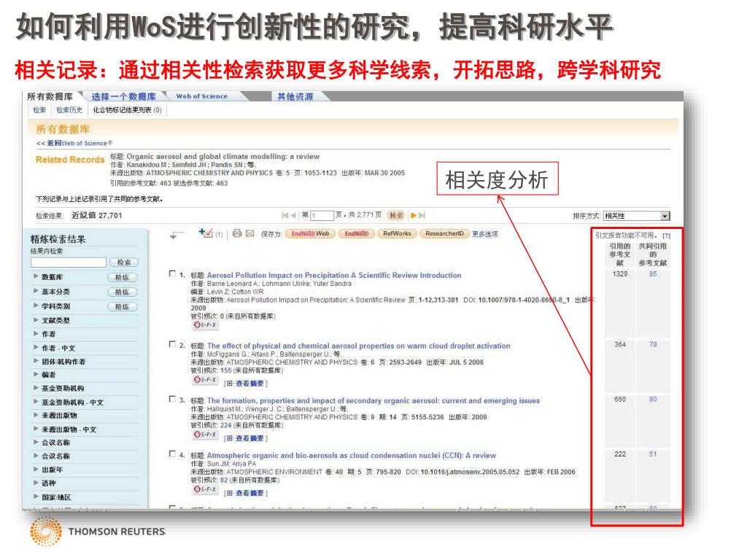Switch to 所有数据库 tab

pyautogui.click(x=50, y=97)
